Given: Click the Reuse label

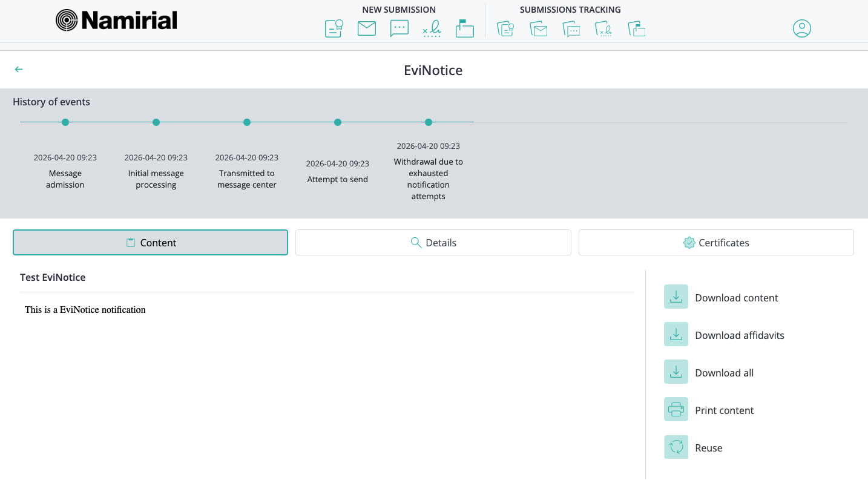Looking at the screenshot, I should [709, 448].
